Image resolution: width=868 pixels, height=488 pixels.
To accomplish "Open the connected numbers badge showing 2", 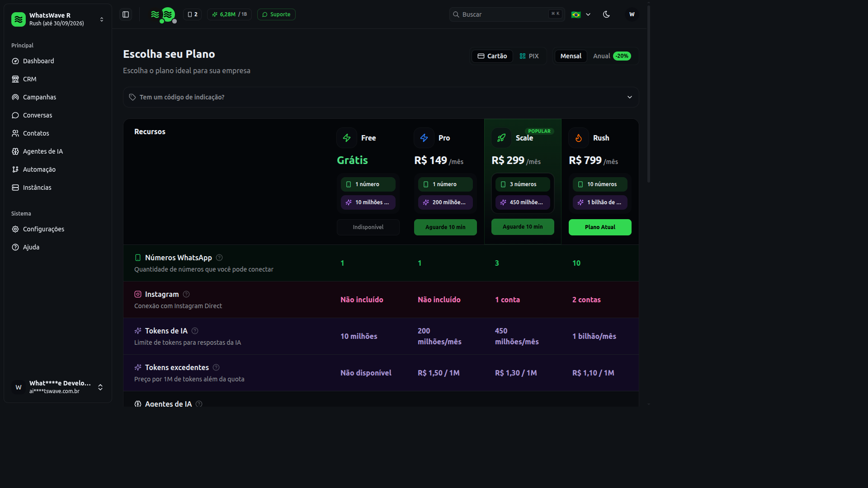I will tap(193, 14).
